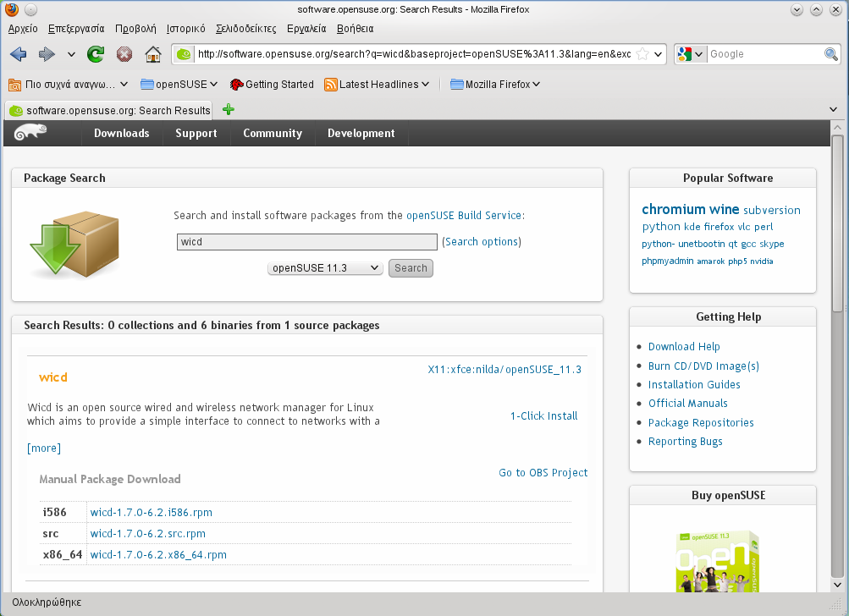This screenshot has width=849, height=616.
Task: Open the Επεξεργασία menu
Action: pos(76,29)
